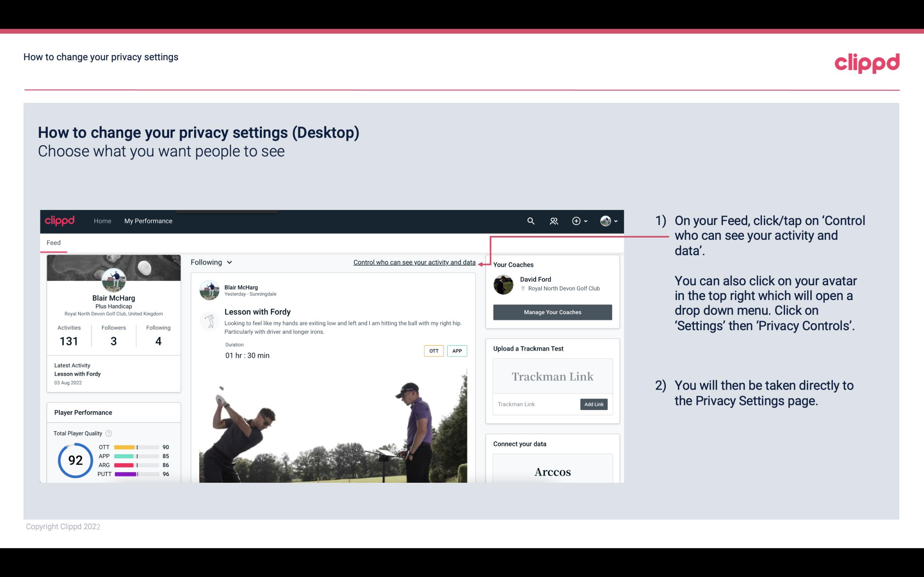Click the Trackman Link input field
The width and height of the screenshot is (924, 577).
535,404
